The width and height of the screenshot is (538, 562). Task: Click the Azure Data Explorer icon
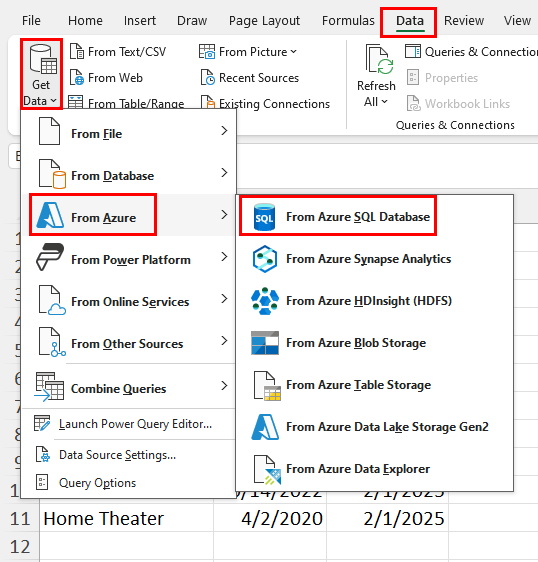point(267,470)
